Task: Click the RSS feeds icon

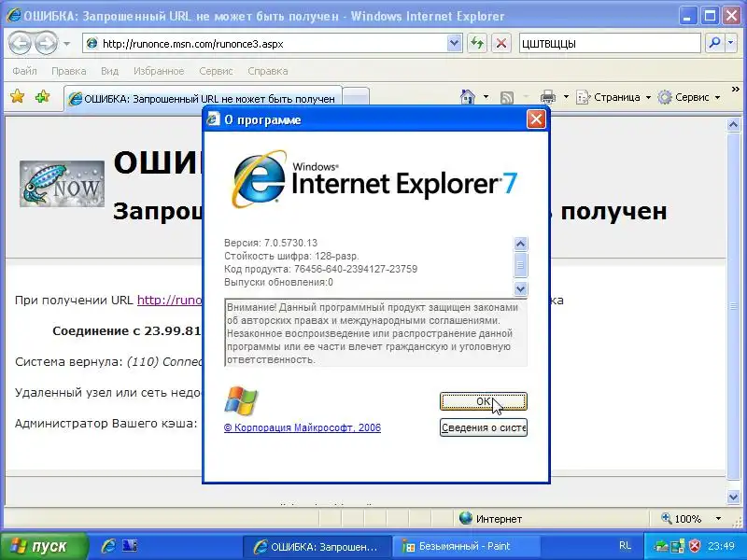Action: [x=507, y=98]
